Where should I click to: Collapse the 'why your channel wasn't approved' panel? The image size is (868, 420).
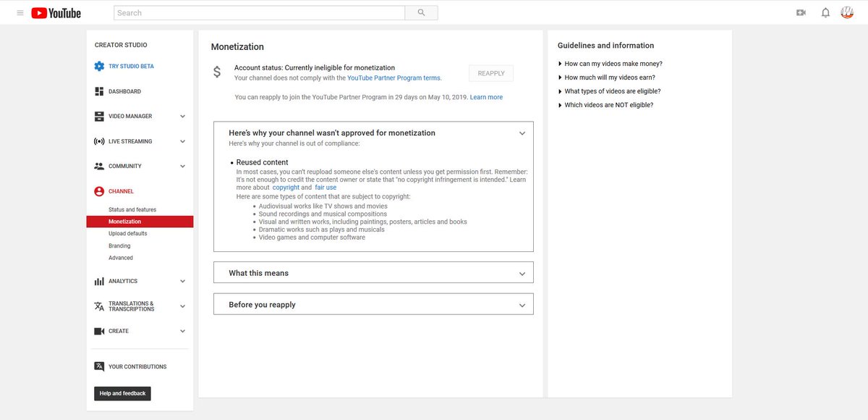pos(522,133)
